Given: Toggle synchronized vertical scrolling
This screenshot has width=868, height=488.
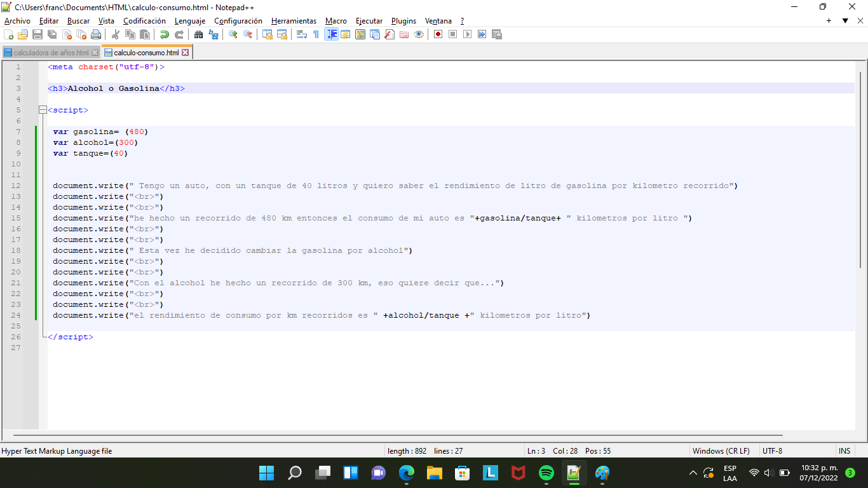Looking at the screenshot, I should 268,34.
